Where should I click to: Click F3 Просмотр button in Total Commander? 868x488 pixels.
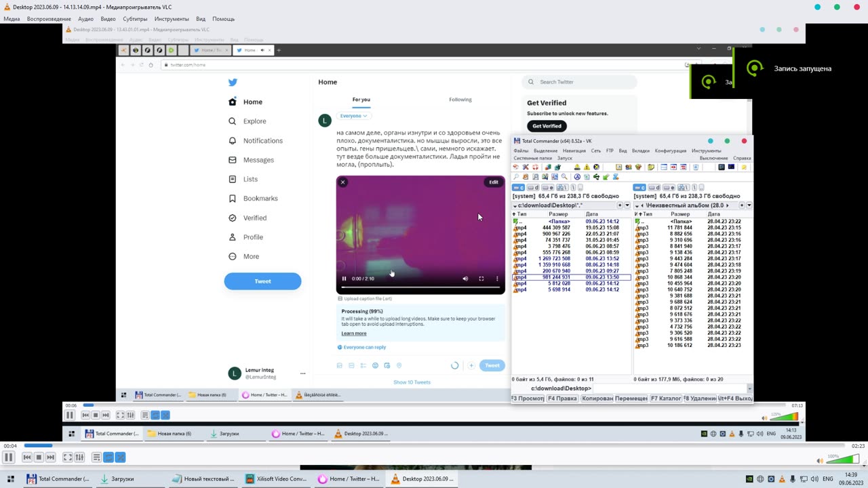click(528, 399)
